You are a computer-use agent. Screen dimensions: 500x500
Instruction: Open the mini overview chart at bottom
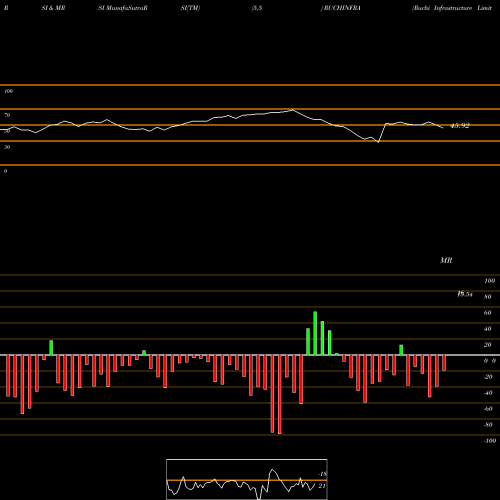pos(247,479)
